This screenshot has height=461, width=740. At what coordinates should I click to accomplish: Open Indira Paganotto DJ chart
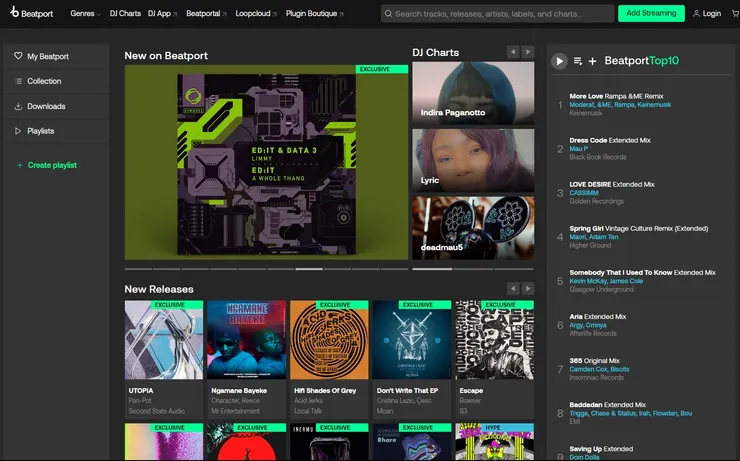click(473, 93)
